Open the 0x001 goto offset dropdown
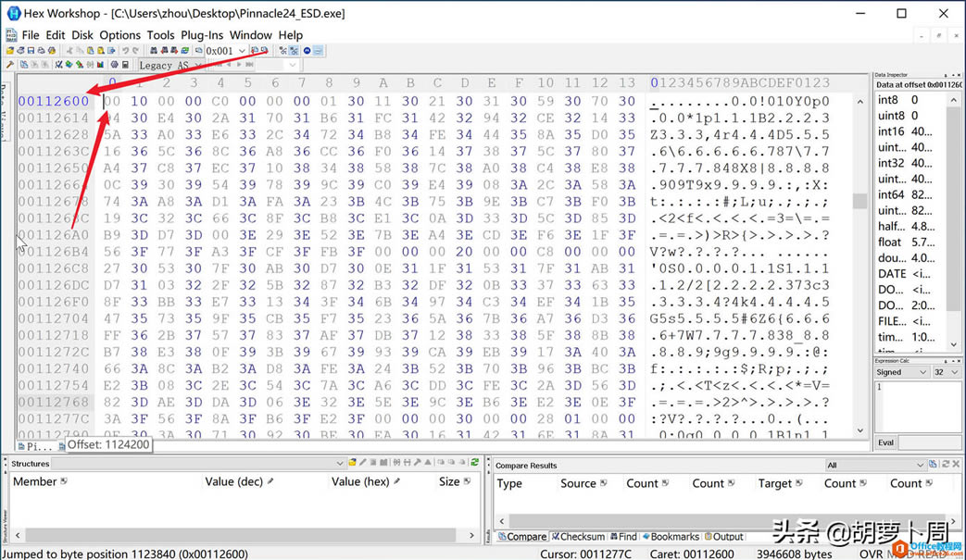The width and height of the screenshot is (966, 560). coord(242,51)
